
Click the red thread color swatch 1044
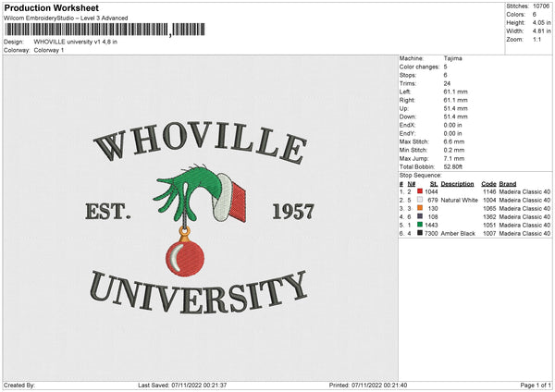(x=420, y=191)
